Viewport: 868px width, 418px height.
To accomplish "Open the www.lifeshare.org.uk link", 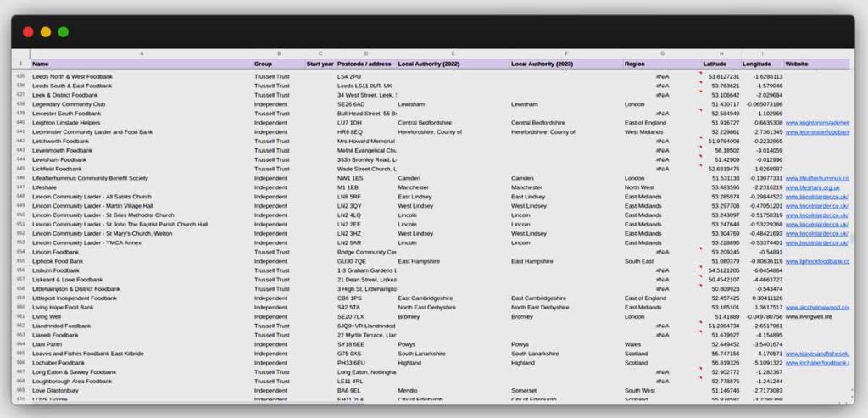I will click(812, 187).
